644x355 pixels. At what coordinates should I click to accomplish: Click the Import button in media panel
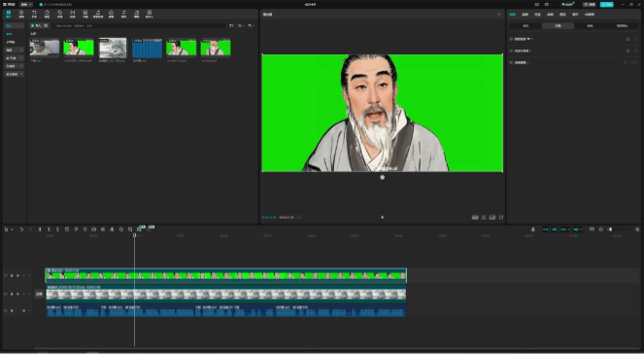tap(39, 25)
